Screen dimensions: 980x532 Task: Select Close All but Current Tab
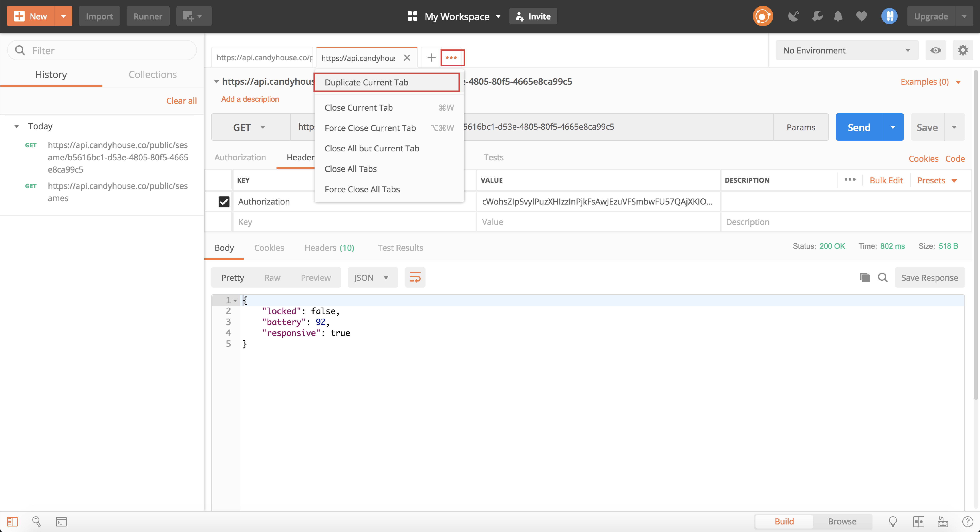coord(389,148)
